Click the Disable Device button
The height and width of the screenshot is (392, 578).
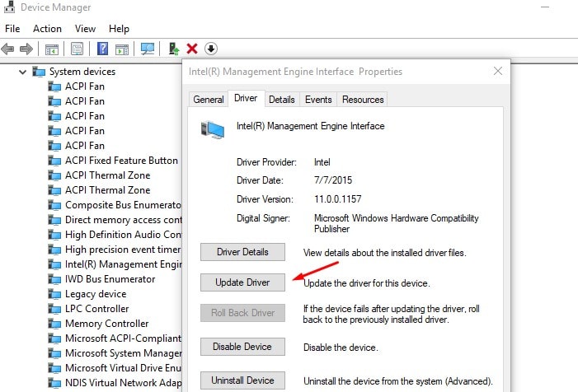[242, 347]
